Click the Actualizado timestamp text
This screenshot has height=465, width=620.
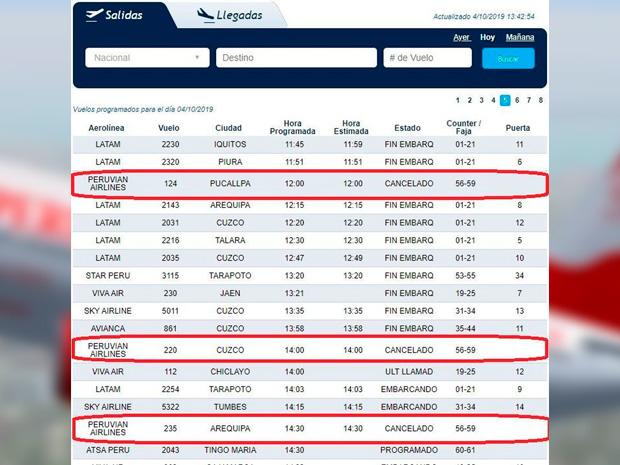pyautogui.click(x=484, y=17)
